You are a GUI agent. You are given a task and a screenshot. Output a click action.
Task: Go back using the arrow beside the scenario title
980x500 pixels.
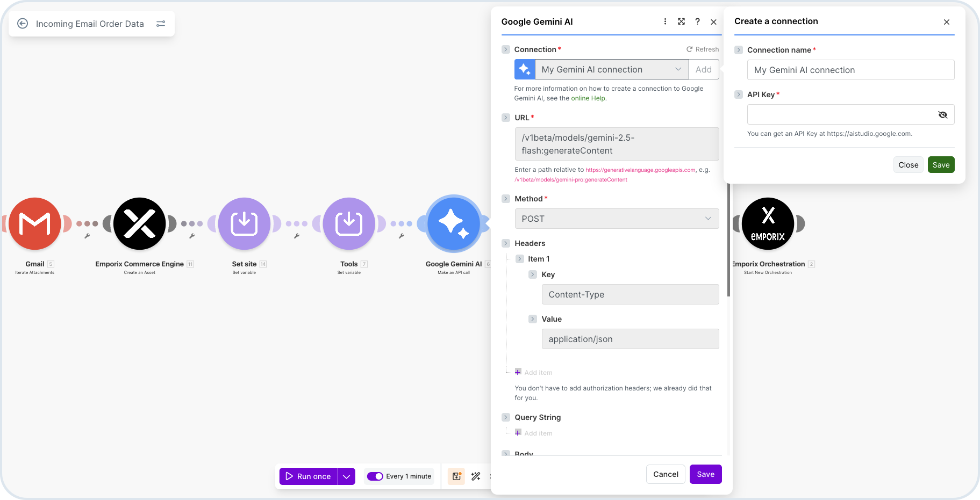23,24
